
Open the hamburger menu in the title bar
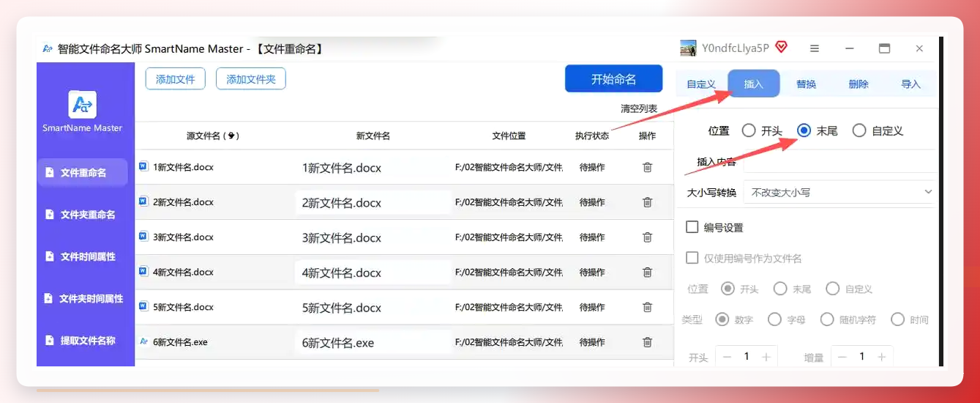click(815, 48)
